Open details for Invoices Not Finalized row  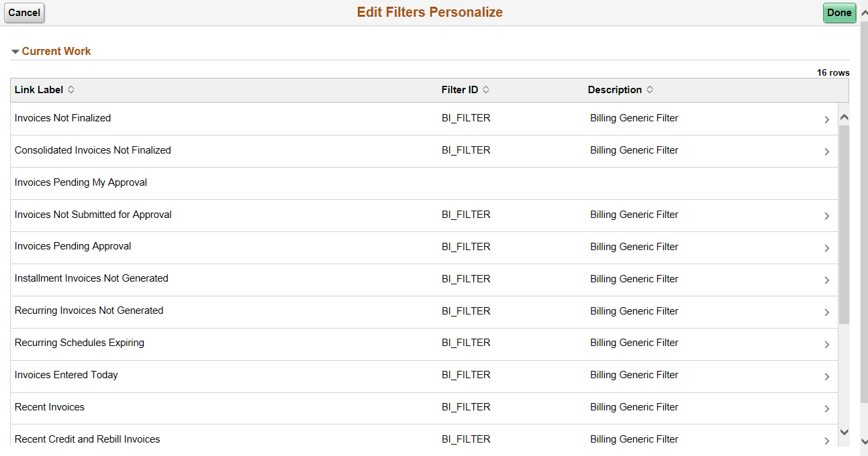click(x=827, y=119)
